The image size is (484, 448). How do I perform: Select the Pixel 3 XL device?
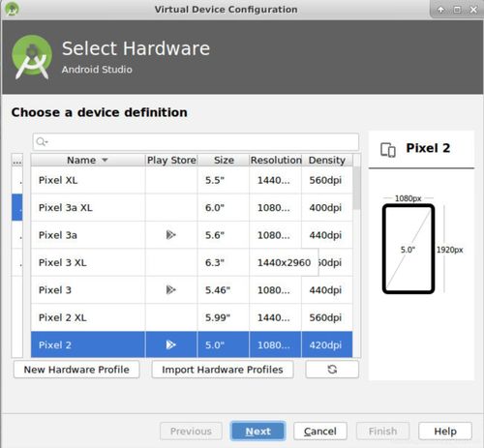pyautogui.click(x=63, y=262)
